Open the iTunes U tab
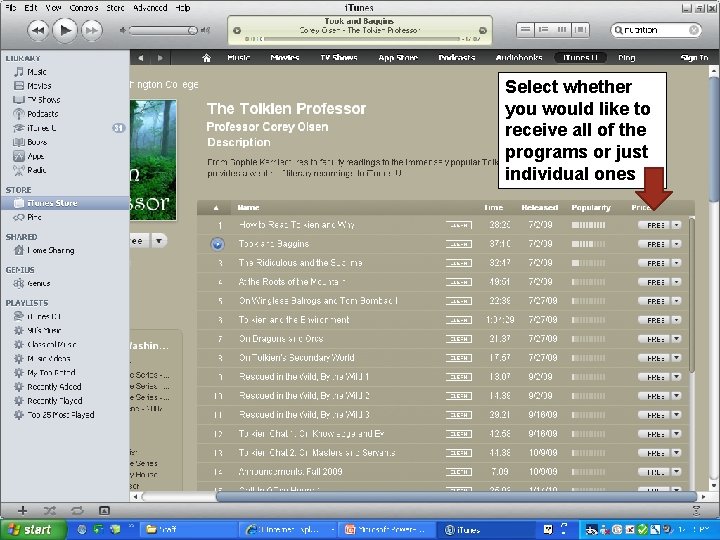Image resolution: width=720 pixels, height=540 pixels. pos(580,58)
